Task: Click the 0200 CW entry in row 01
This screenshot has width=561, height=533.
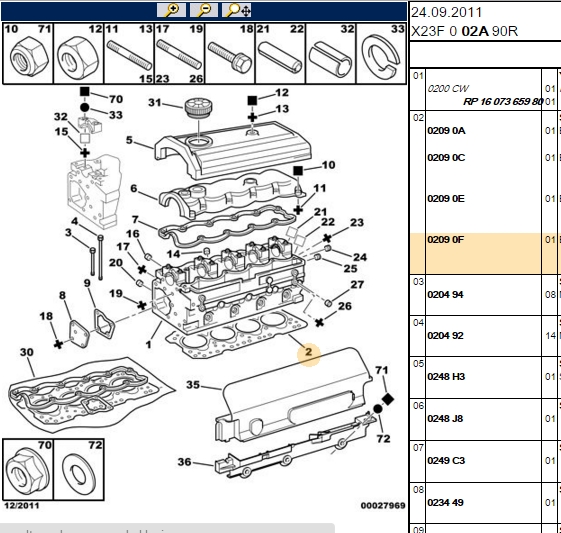Action: pyautogui.click(x=448, y=88)
